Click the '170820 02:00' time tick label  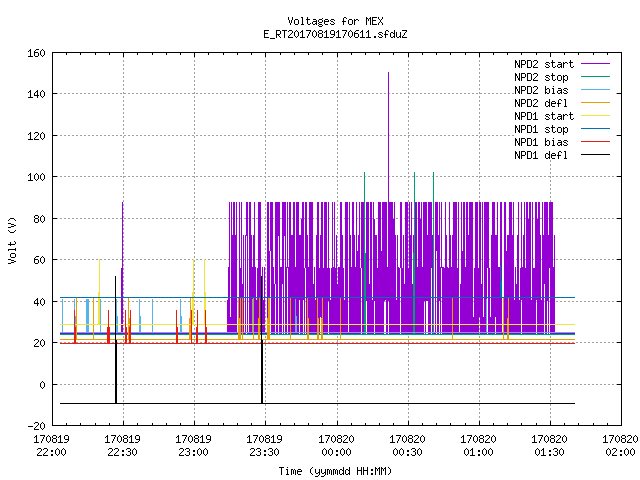tap(620, 446)
